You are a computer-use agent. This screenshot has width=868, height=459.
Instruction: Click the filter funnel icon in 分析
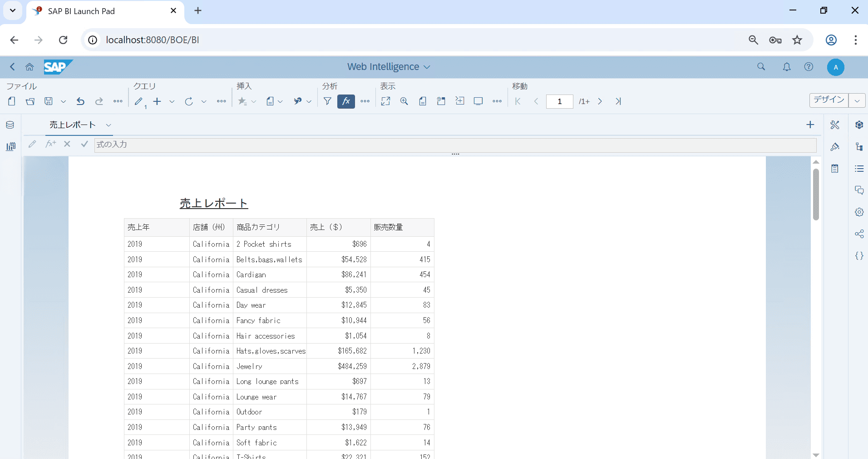point(327,101)
